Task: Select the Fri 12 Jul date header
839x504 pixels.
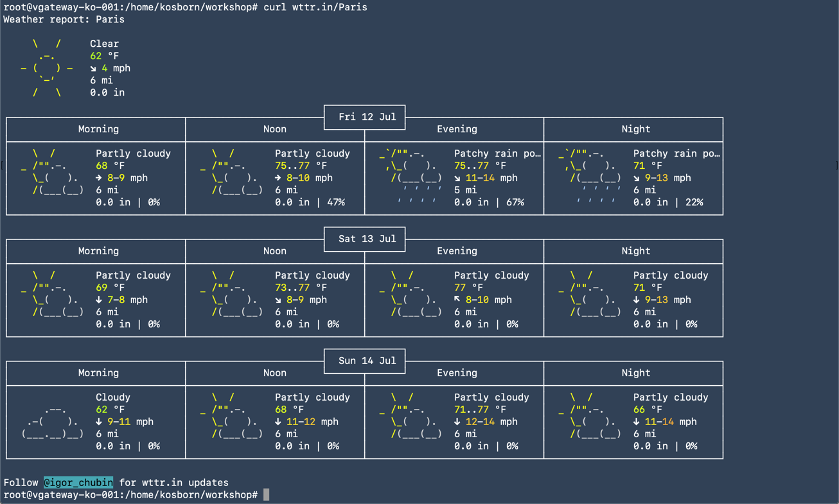Action: [364, 117]
